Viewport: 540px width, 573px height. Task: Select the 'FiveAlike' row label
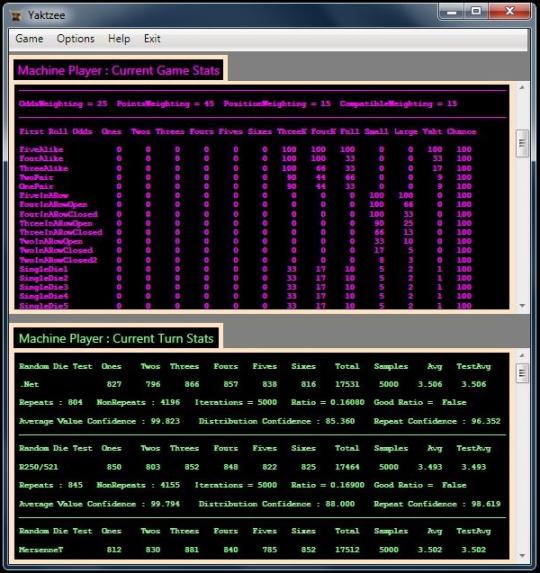[x=41, y=149]
